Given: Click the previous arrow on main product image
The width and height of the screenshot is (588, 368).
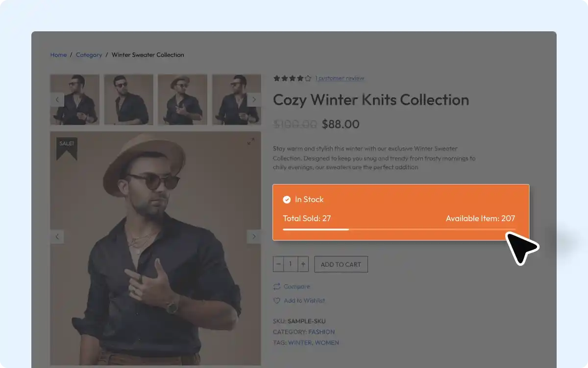Looking at the screenshot, I should point(57,236).
